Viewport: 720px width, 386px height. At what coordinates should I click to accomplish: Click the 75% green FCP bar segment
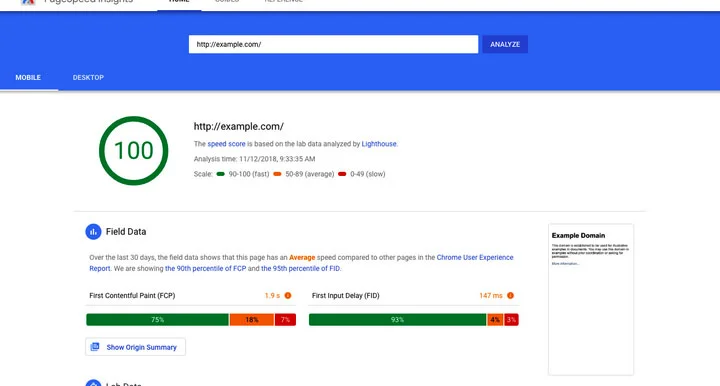[x=158, y=319]
